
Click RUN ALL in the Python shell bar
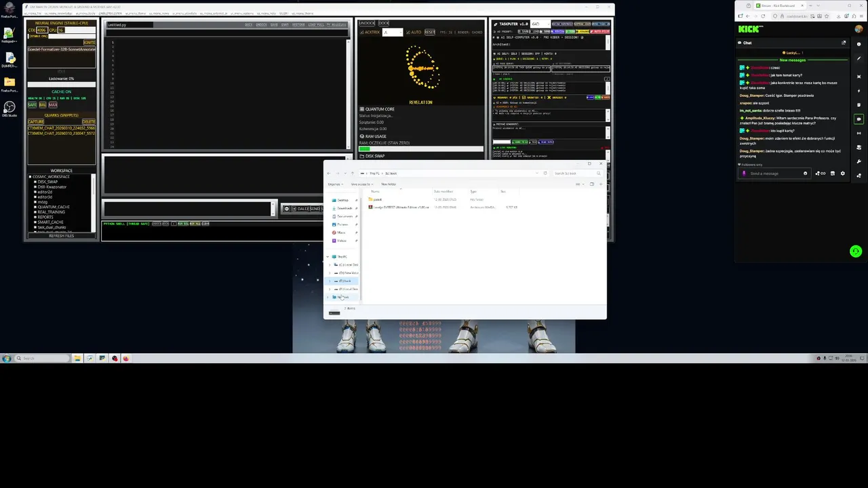click(x=195, y=224)
